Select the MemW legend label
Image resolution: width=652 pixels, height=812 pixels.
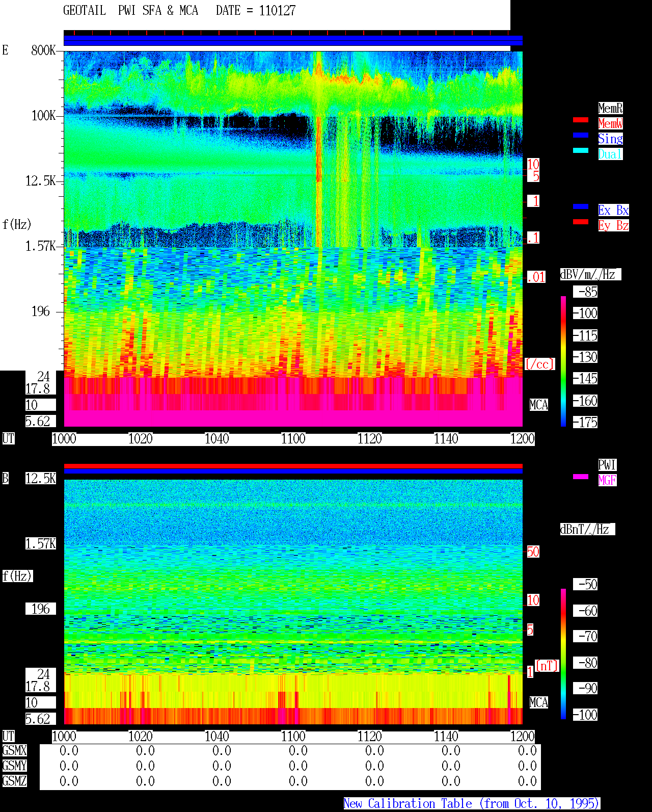(x=610, y=123)
